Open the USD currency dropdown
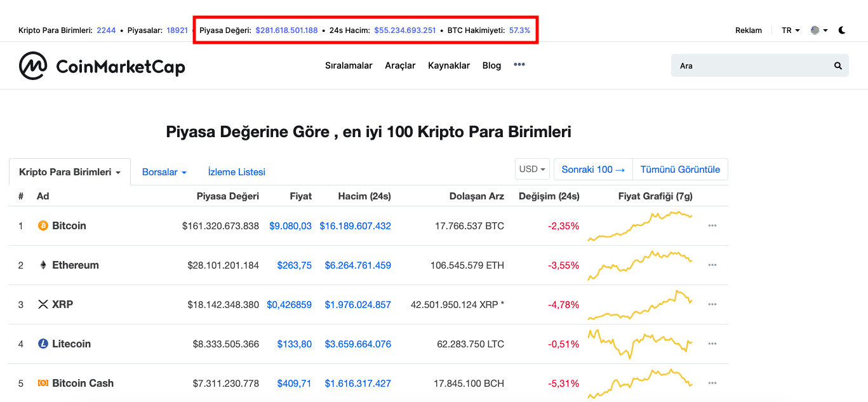The height and width of the screenshot is (402, 868). click(532, 170)
